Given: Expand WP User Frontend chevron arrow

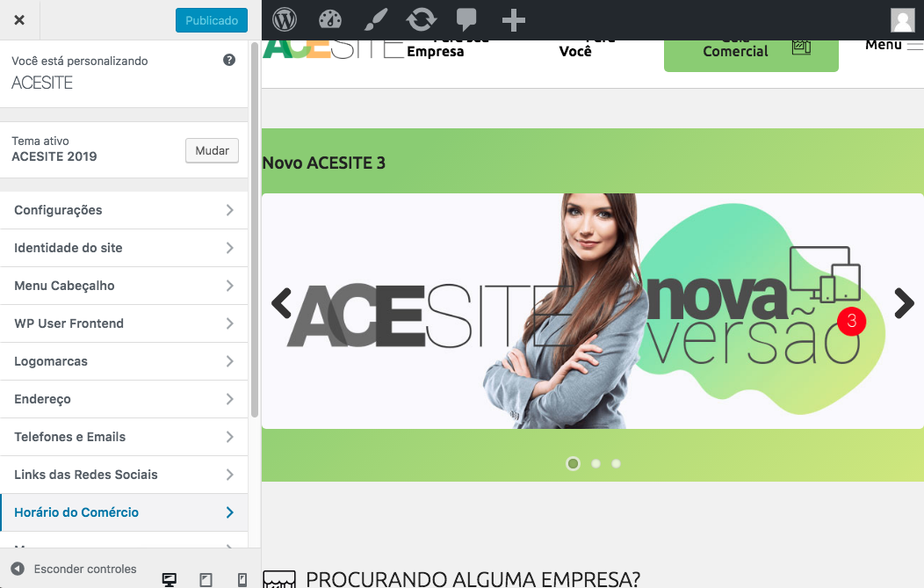Looking at the screenshot, I should pyautogui.click(x=230, y=323).
